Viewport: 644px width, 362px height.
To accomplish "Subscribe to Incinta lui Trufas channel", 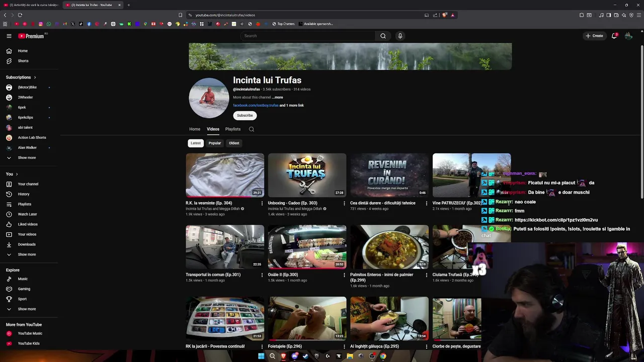I will click(245, 116).
